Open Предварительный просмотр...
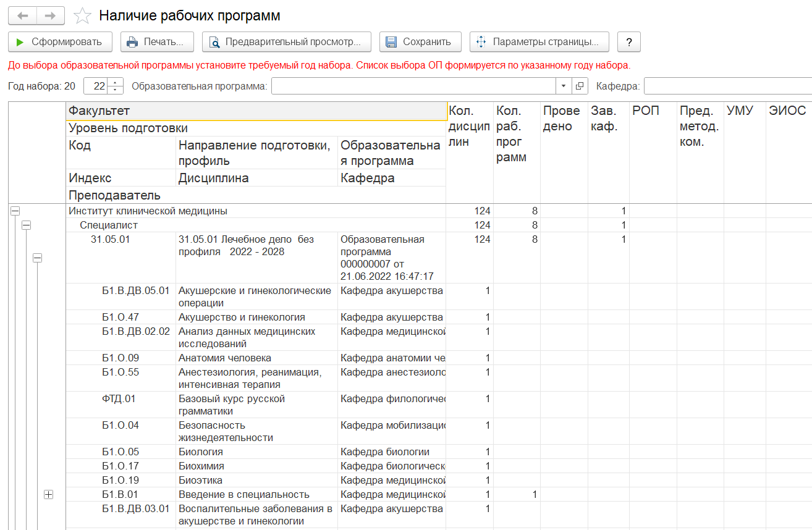The width and height of the screenshot is (812, 530). [x=286, y=42]
